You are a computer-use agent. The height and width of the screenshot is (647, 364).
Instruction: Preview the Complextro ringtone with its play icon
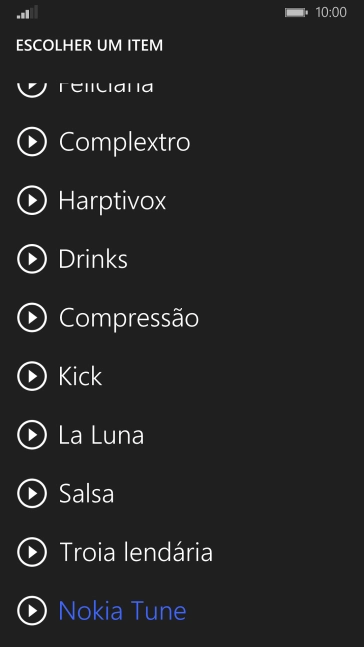click(x=32, y=142)
